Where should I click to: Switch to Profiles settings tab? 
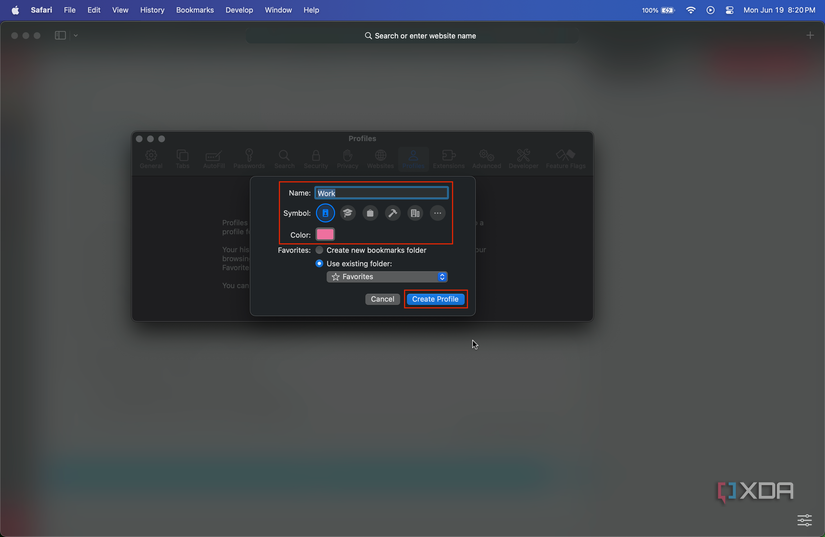413,159
